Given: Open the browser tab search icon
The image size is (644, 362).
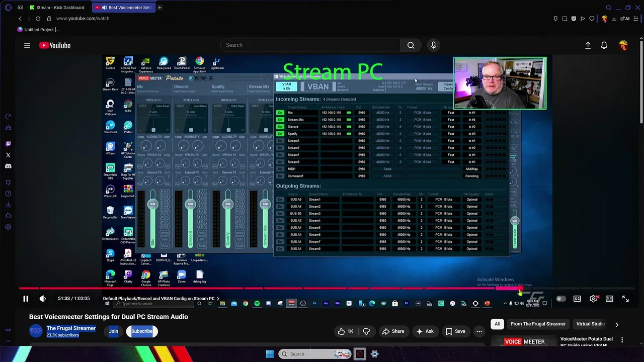Looking at the screenshot, I should 608,8.
